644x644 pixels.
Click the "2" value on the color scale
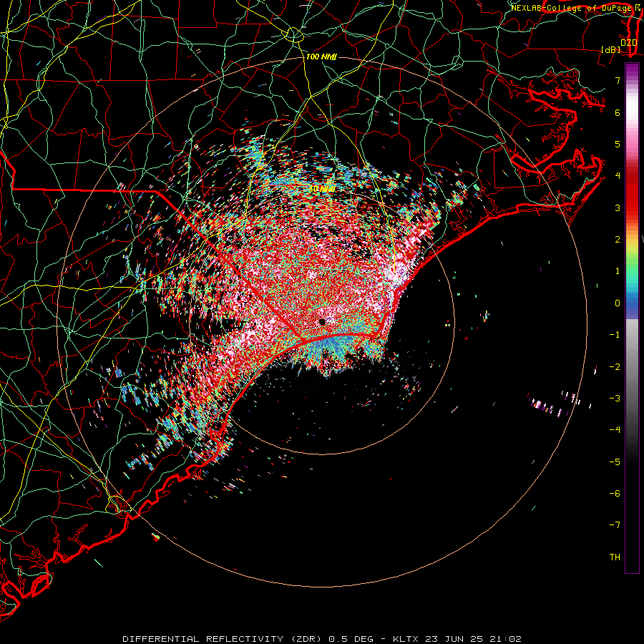point(618,240)
